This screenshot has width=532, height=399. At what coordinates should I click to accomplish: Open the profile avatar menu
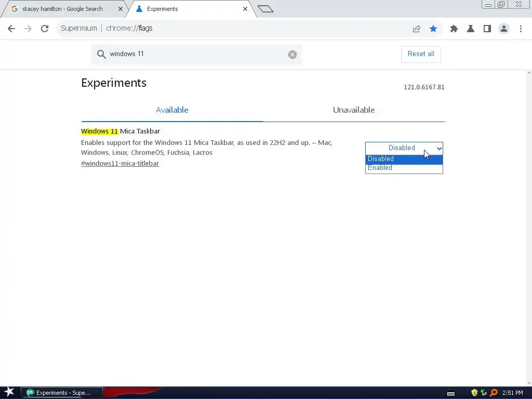504,29
